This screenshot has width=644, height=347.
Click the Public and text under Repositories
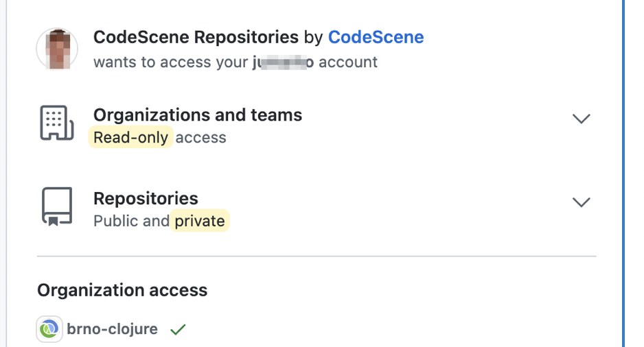131,221
